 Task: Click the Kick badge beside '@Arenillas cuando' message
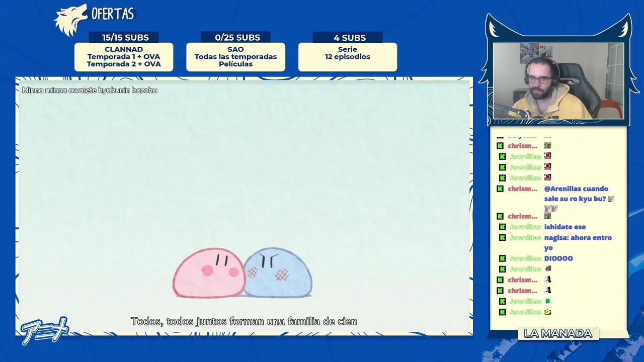click(500, 189)
